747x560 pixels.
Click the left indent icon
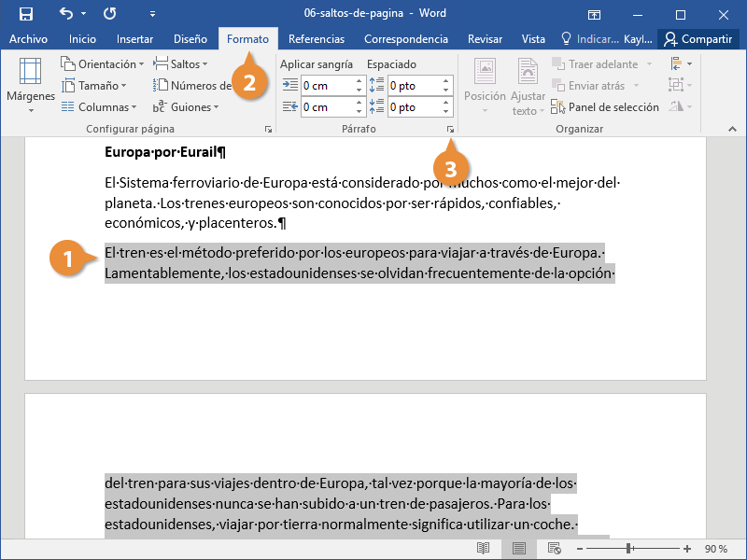(289, 85)
